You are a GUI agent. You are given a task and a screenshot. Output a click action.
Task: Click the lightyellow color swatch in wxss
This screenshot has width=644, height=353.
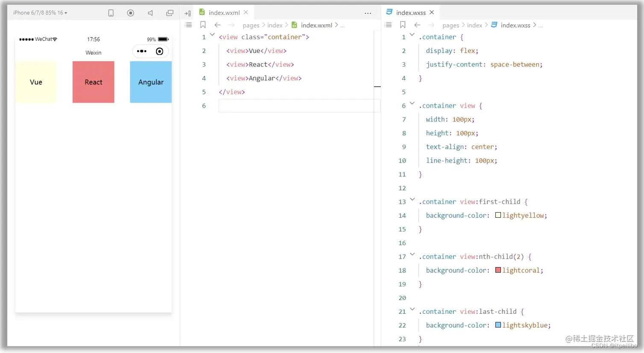tap(498, 215)
